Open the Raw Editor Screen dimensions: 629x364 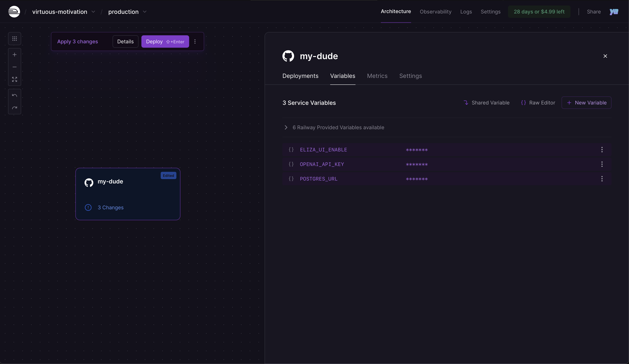pyautogui.click(x=538, y=103)
